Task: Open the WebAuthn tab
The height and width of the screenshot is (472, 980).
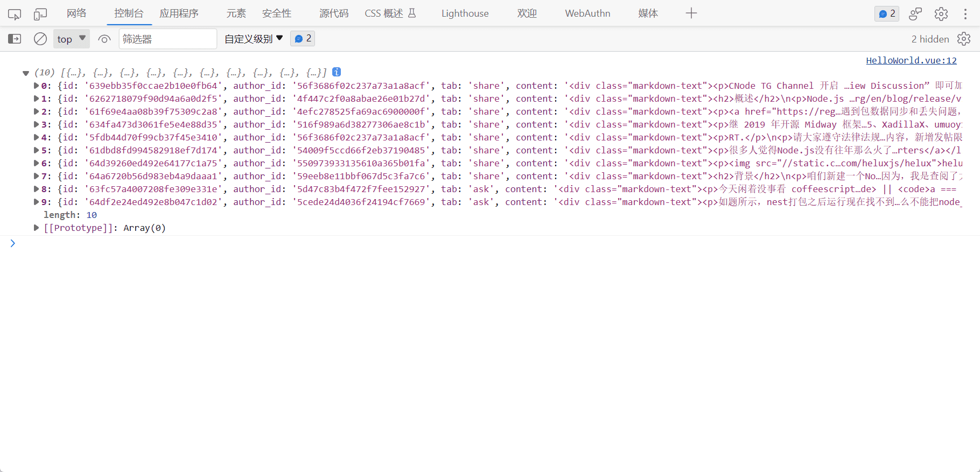Action: coord(587,13)
